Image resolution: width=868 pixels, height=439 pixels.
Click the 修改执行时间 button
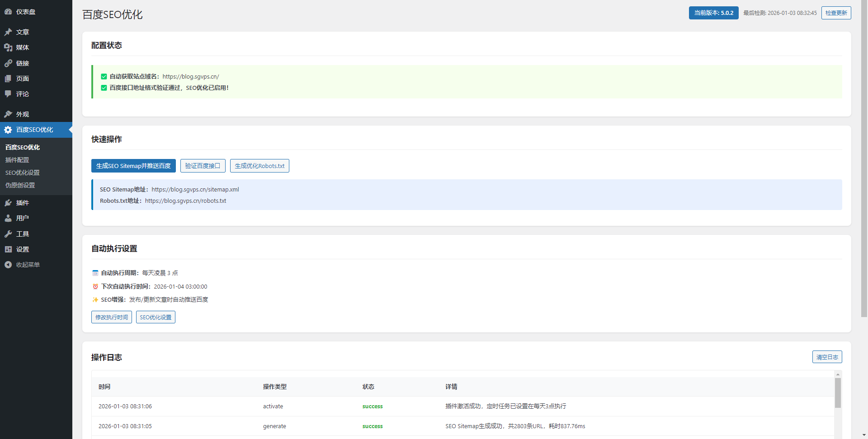pyautogui.click(x=112, y=317)
